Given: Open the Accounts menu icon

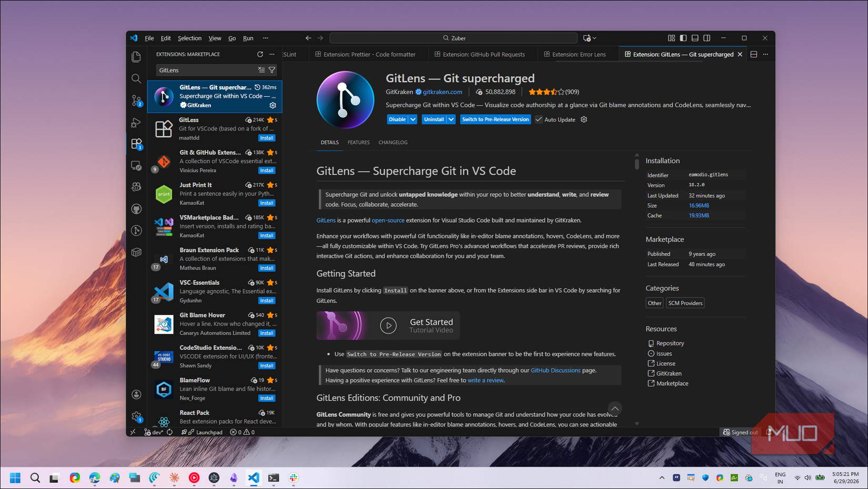Looking at the screenshot, I should tap(136, 394).
